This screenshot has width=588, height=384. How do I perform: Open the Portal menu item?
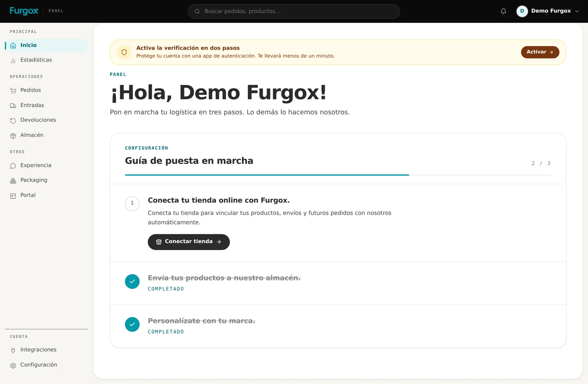(46, 195)
